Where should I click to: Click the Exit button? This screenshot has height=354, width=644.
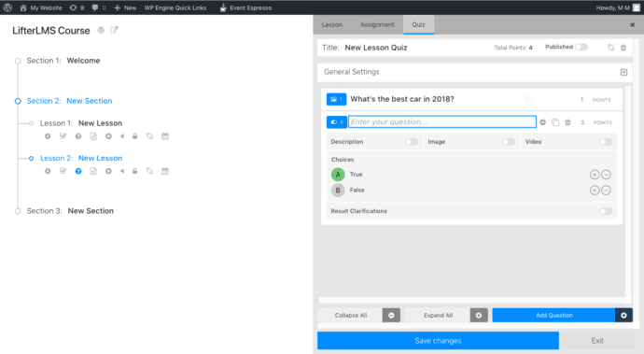click(597, 340)
